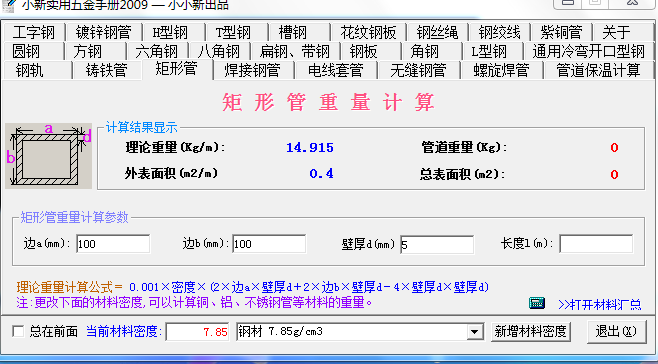Click the 管道重量(Kg) label
658x364 pixels.
point(465,147)
